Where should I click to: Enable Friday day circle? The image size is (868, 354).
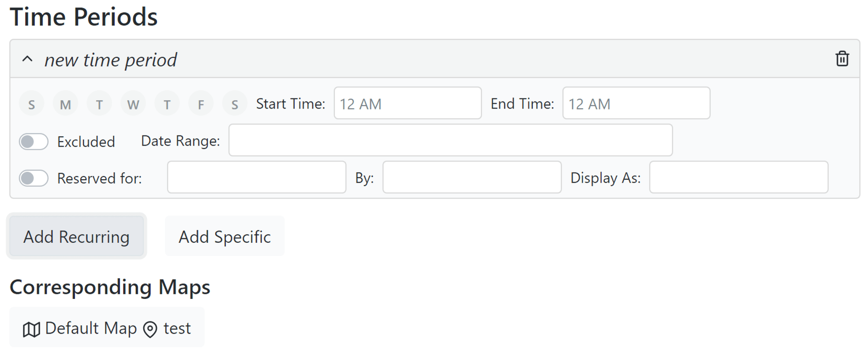[201, 104]
